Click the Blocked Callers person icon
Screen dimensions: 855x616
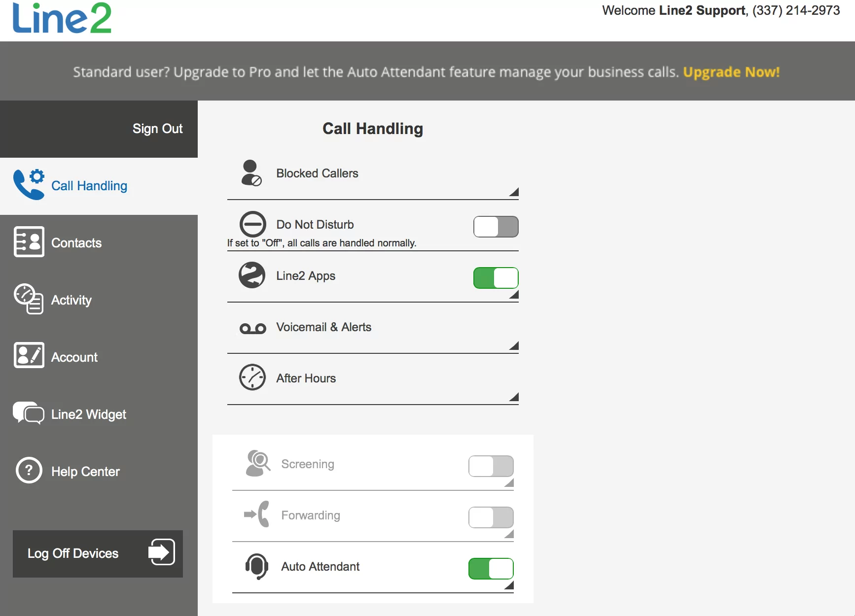click(251, 173)
